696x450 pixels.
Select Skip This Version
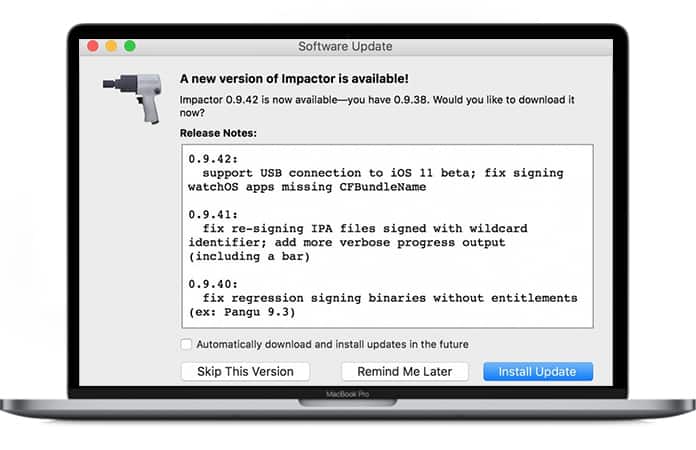245,371
